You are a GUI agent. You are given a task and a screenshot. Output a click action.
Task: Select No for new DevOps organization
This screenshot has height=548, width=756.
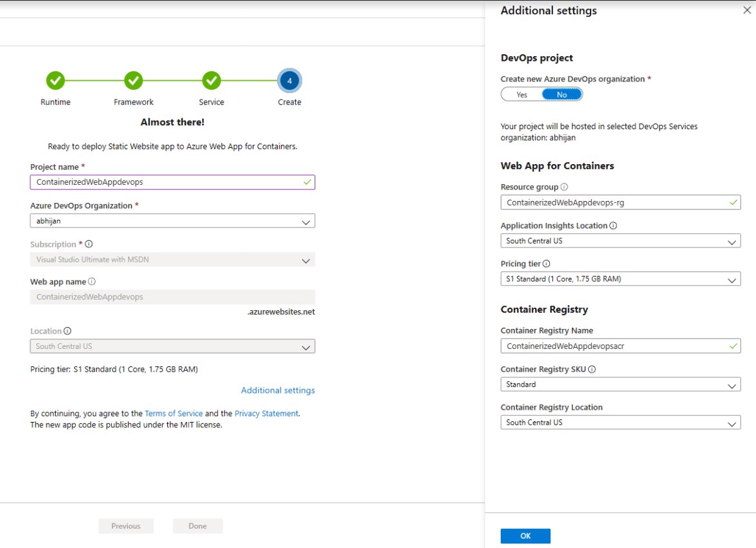562,94
